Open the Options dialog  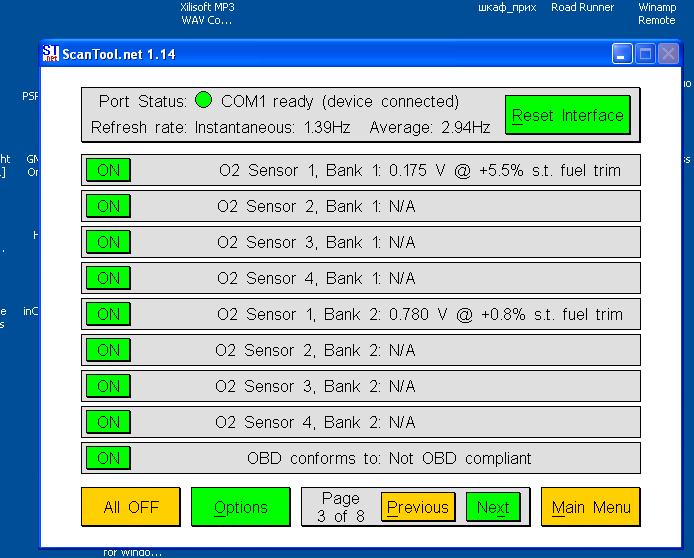(x=240, y=507)
